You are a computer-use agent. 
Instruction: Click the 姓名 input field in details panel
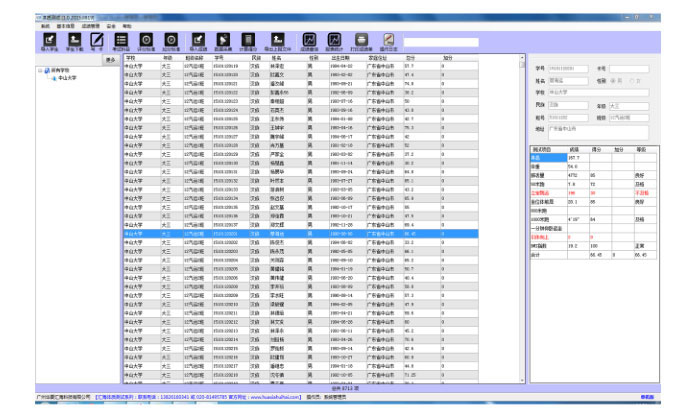[568, 80]
